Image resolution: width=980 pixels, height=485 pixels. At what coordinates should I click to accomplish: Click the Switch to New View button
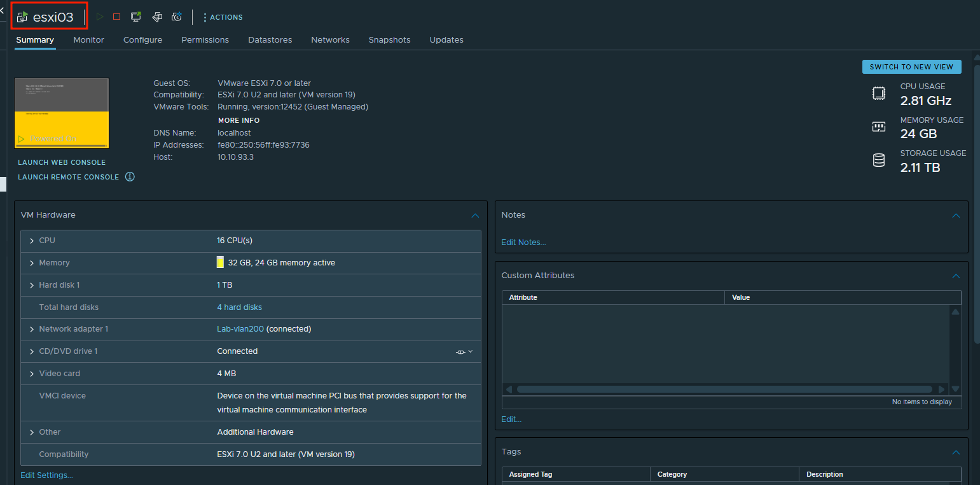coord(911,67)
